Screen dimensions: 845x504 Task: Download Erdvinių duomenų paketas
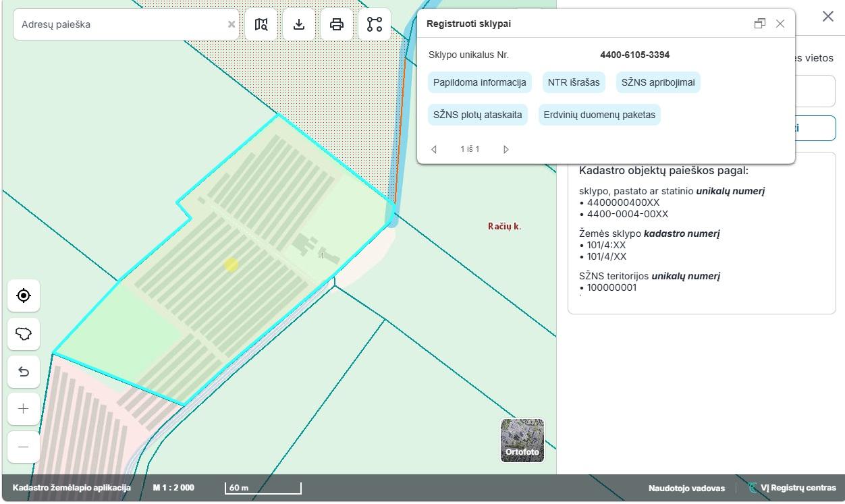pos(599,115)
